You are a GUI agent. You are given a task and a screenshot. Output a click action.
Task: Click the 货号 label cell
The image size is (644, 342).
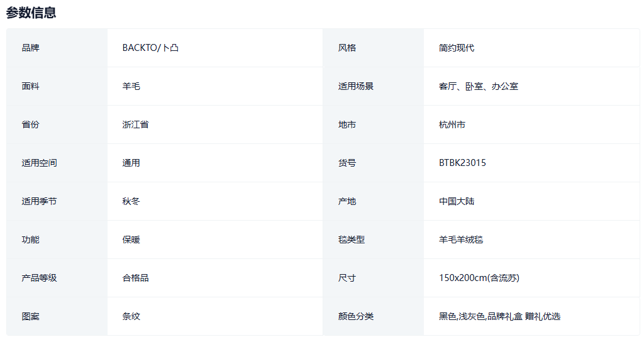(x=347, y=163)
